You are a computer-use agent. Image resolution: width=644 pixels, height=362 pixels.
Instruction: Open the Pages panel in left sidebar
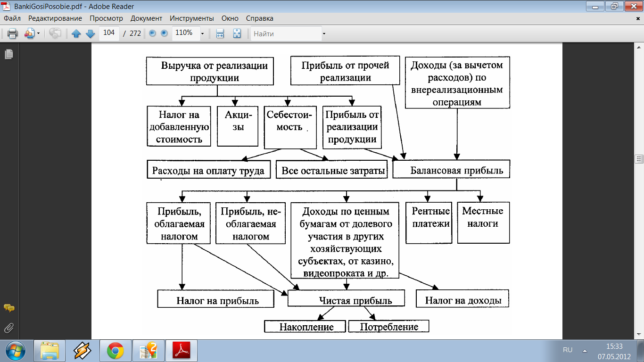coord(9,55)
